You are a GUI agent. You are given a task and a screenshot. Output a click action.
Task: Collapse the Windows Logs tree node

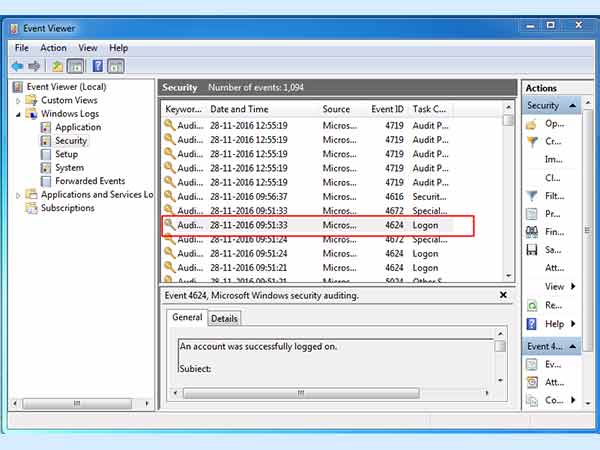click(18, 114)
